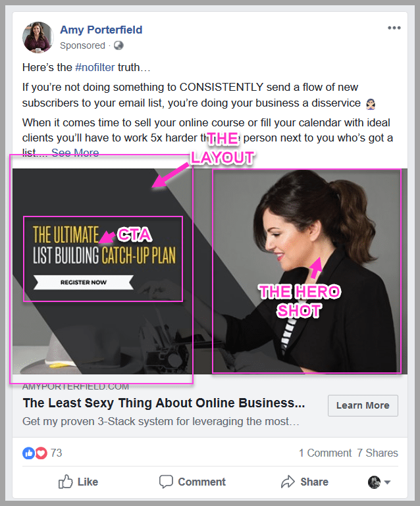Open the Amy Porterfield page name link
Viewport: 420px width, 506px height.
101,30
